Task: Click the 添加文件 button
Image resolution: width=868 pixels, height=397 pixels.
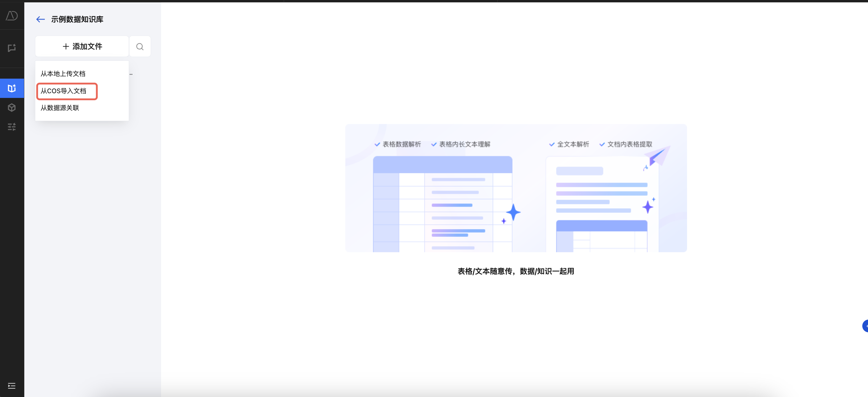Action: point(82,47)
